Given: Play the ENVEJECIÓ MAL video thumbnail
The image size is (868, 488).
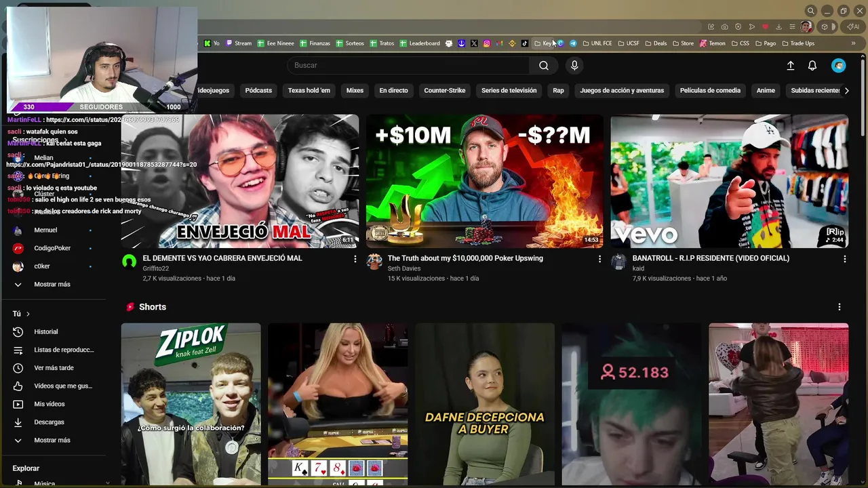Looking at the screenshot, I should [240, 181].
